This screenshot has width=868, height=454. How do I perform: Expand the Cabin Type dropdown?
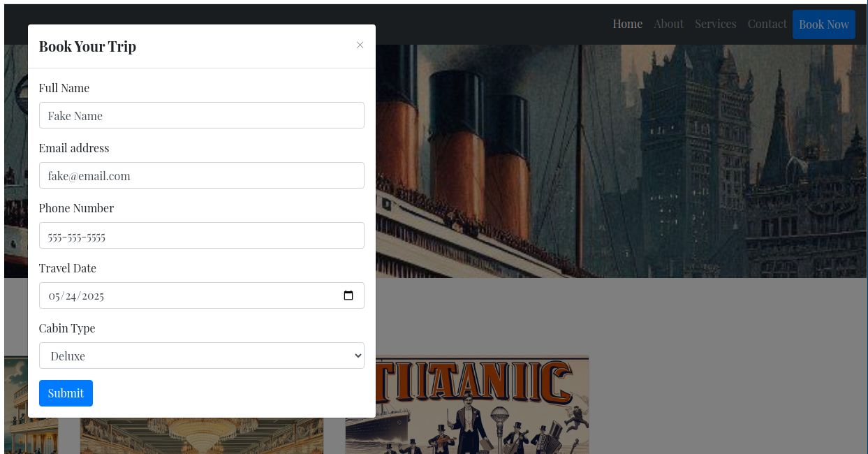pyautogui.click(x=201, y=356)
